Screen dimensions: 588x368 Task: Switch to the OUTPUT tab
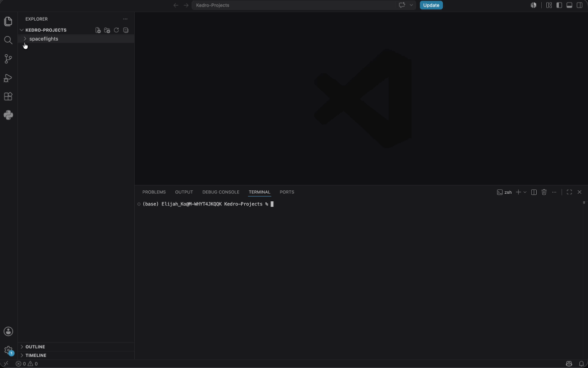click(x=184, y=192)
